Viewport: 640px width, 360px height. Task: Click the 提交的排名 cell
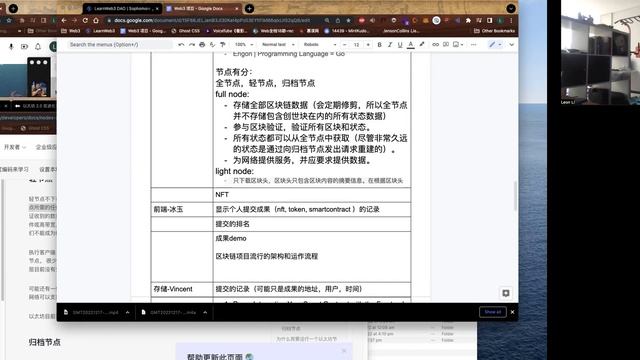[x=312, y=224]
